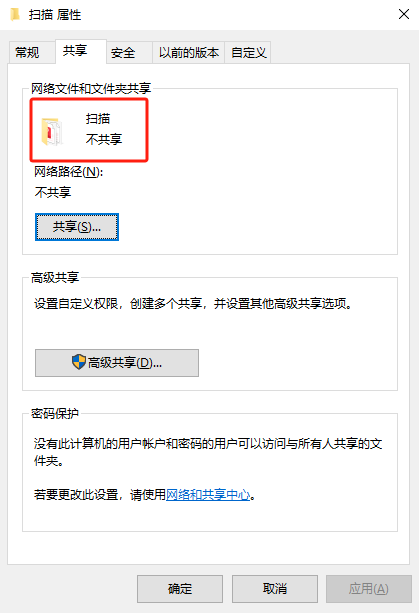419x613 pixels.
Task: Click the 不共享 network path text
Action: [x=53, y=192]
